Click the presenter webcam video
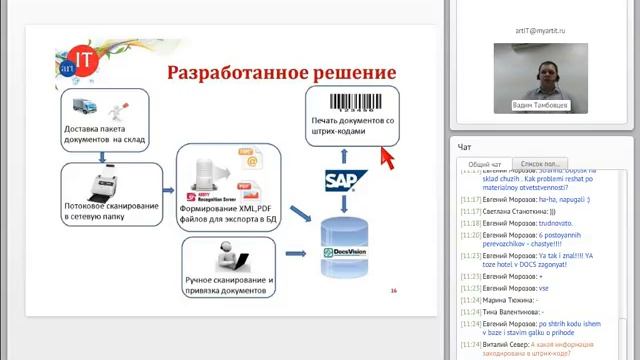Image resolution: width=640 pixels, height=360 pixels. coord(540,78)
